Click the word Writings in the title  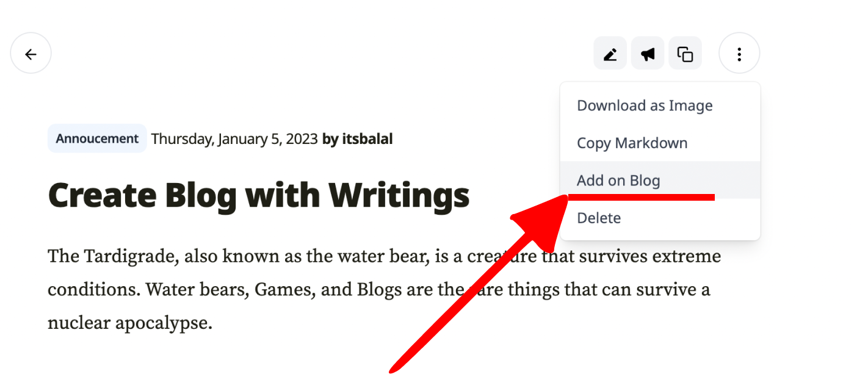pos(399,195)
